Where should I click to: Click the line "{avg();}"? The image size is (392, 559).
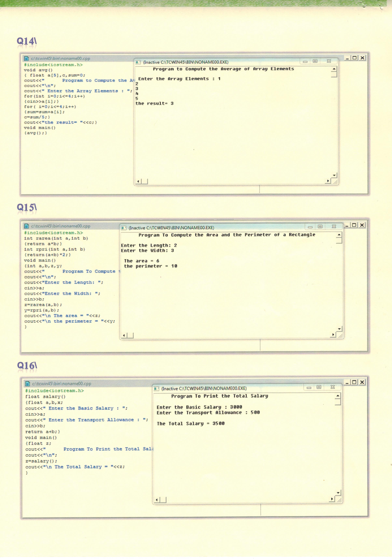pyautogui.click(x=35, y=133)
